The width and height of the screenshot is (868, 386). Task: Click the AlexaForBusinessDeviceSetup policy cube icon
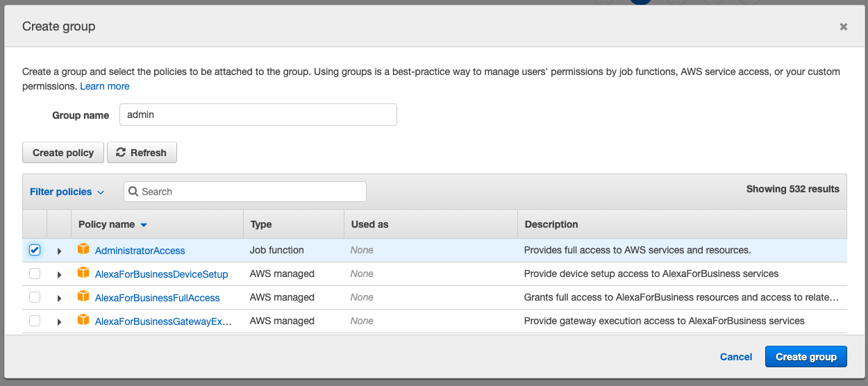(83, 273)
